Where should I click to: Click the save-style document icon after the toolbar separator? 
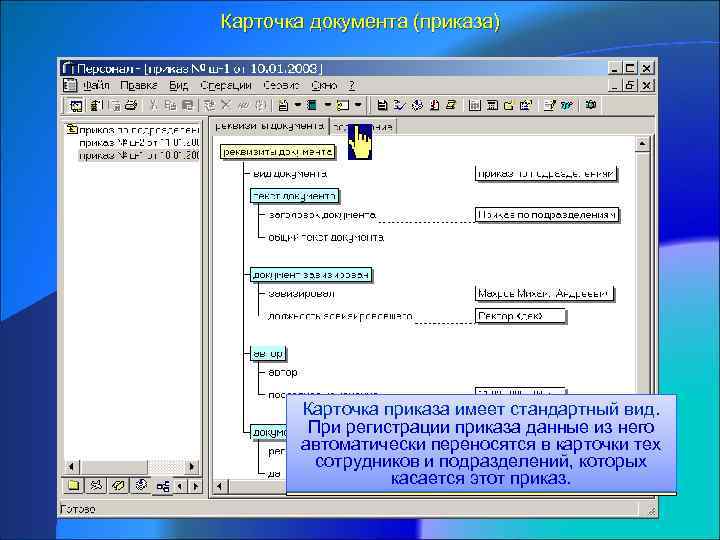(382, 106)
